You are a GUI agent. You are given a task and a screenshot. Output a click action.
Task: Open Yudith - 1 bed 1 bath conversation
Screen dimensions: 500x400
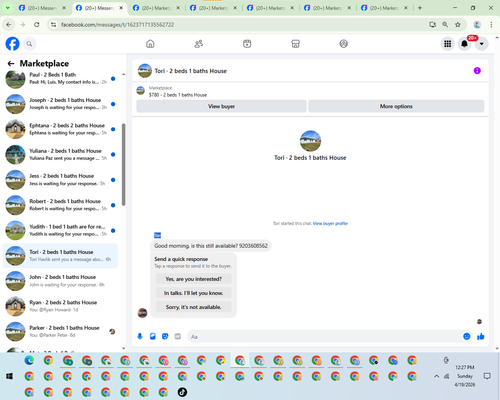click(x=60, y=230)
